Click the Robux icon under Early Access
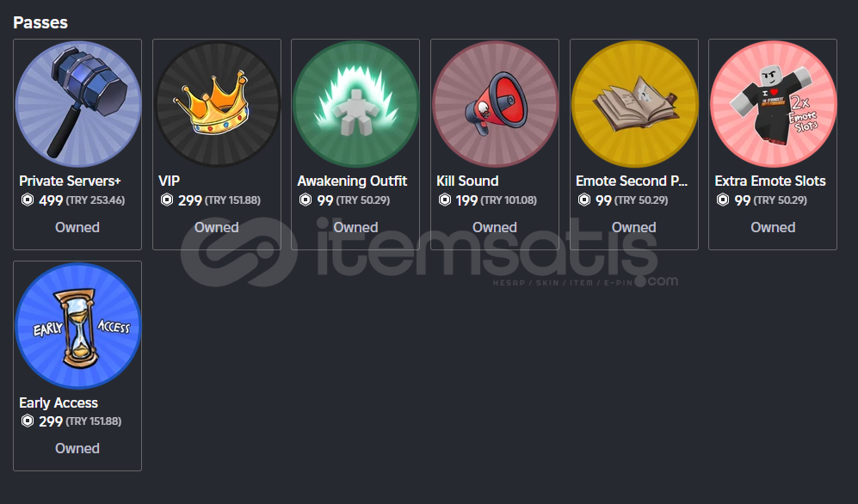Image resolution: width=858 pixels, height=504 pixels. click(28, 421)
